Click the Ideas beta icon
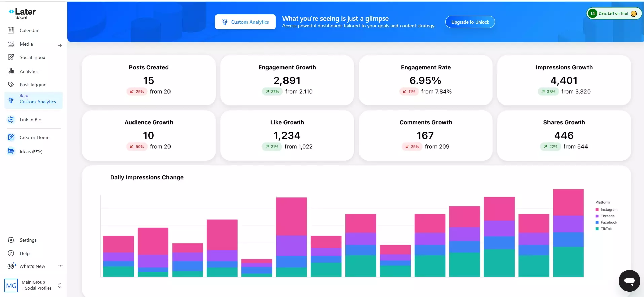 click(11, 151)
